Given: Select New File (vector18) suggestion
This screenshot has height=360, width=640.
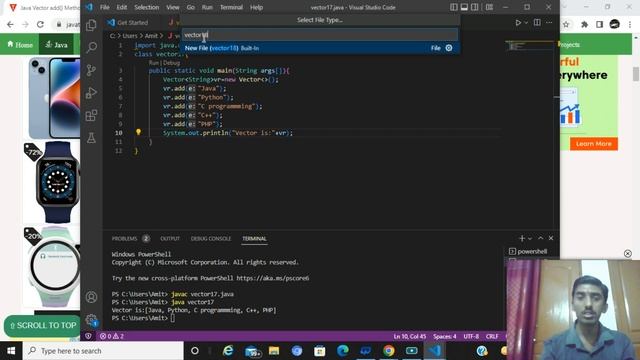Looking at the screenshot, I should [x=320, y=48].
